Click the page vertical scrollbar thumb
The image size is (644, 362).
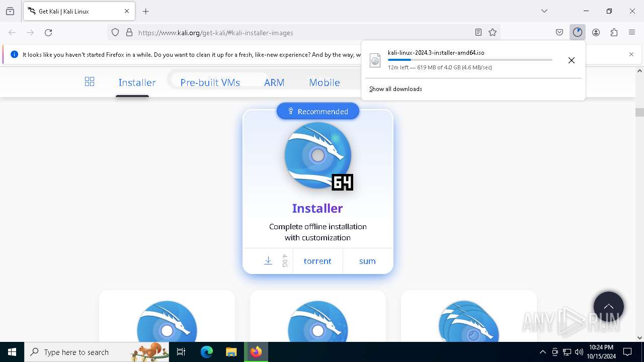[639, 112]
